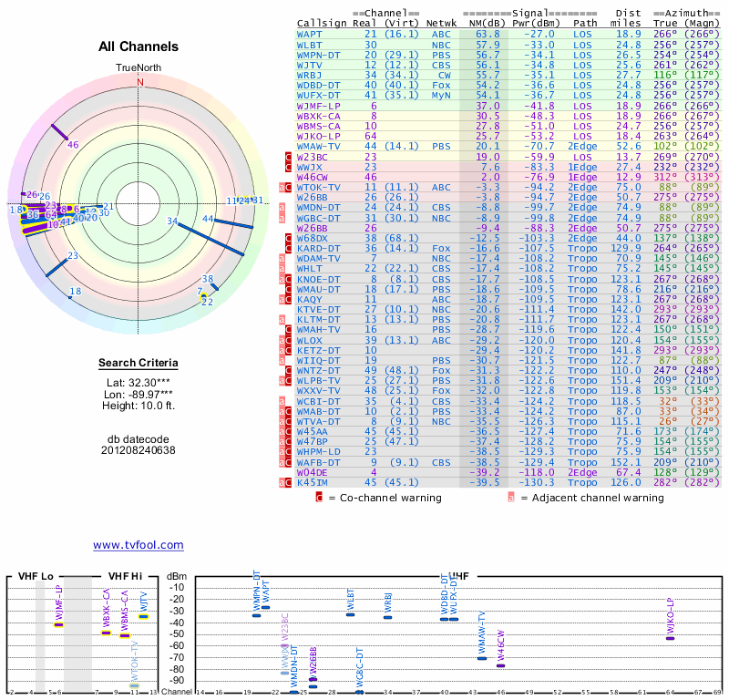This screenshot has width=729, height=700.
Task: Select the WLBT callsign row
Action: 508,45
